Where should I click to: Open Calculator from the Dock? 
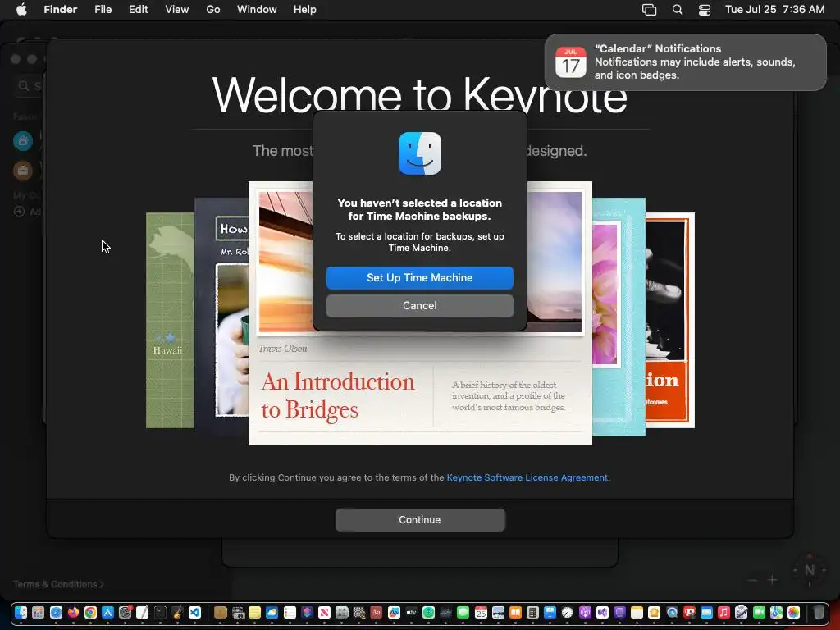tap(532, 612)
